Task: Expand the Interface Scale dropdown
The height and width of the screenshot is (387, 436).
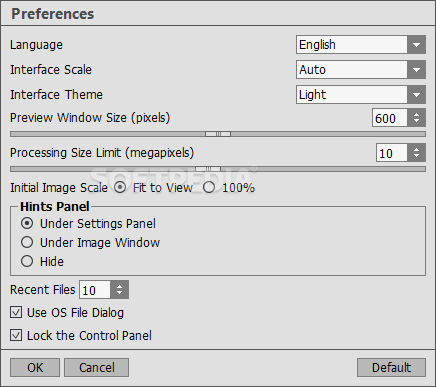Action: 361,70
